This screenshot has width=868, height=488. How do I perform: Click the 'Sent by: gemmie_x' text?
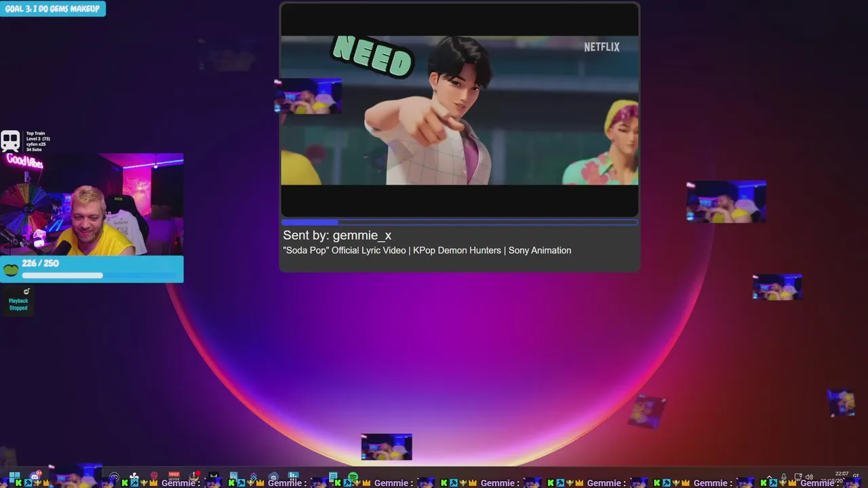pos(337,235)
